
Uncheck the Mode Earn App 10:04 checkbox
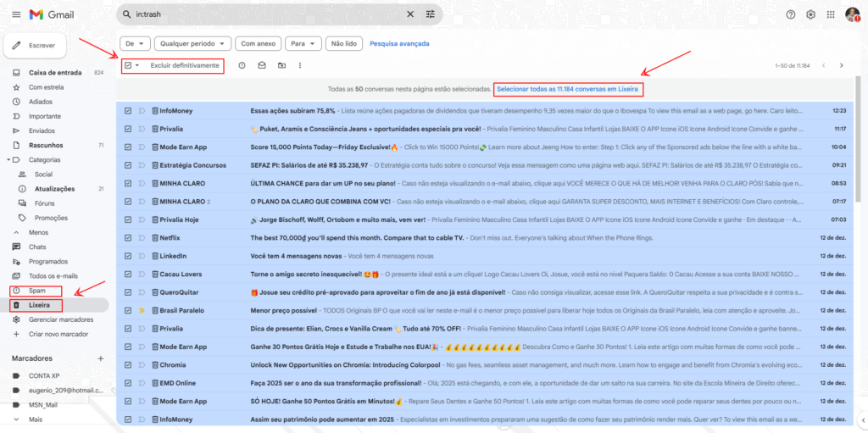coord(128,147)
